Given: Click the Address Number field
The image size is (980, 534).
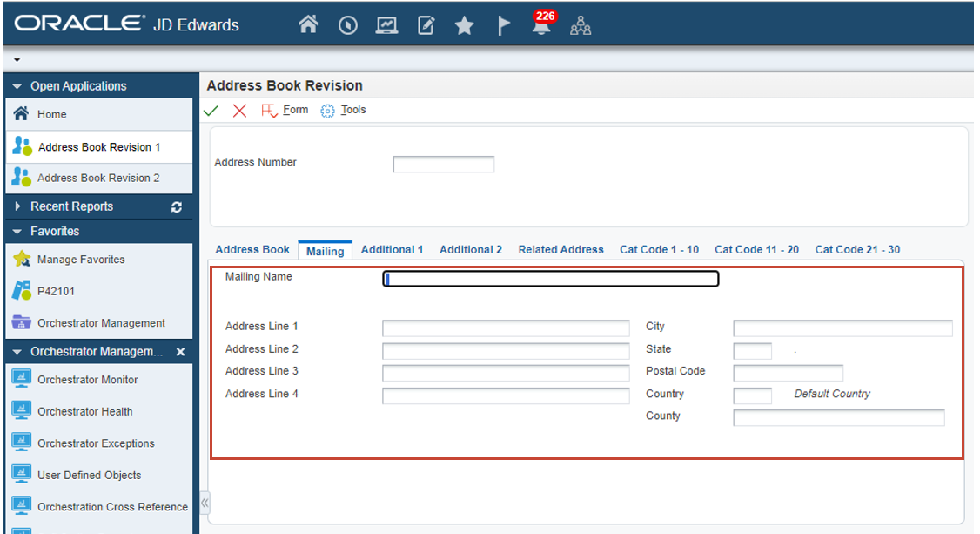Looking at the screenshot, I should click(x=444, y=165).
